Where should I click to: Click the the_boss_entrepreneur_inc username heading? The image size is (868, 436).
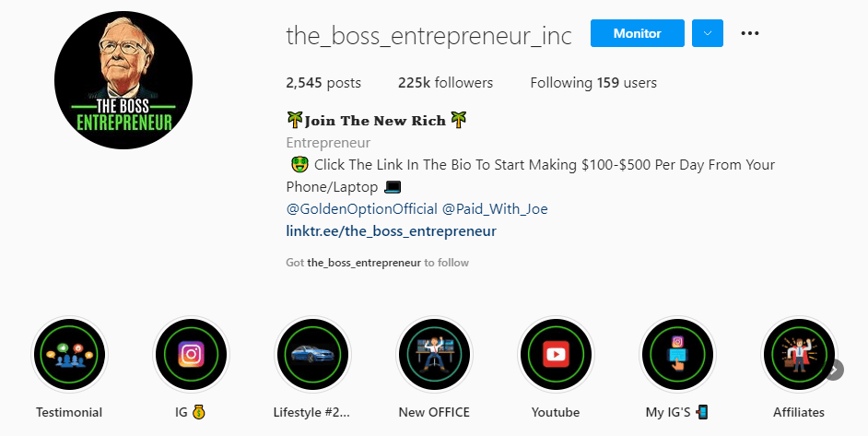429,35
